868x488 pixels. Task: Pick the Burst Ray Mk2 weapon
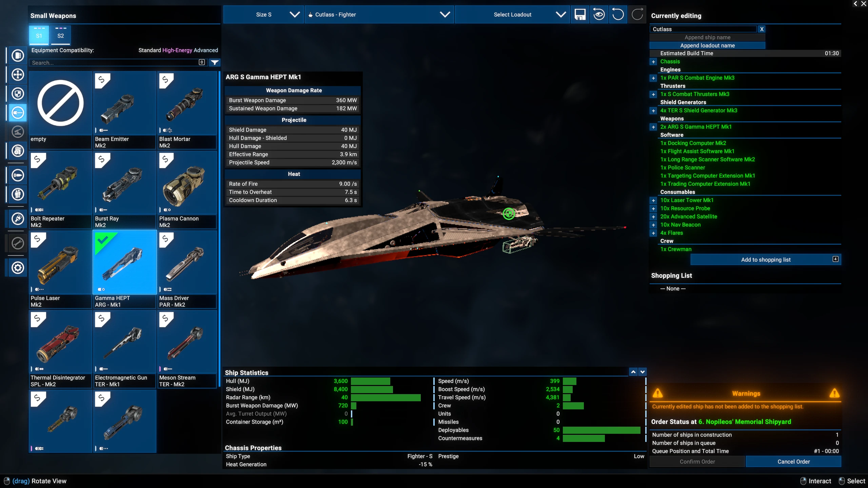pos(125,190)
